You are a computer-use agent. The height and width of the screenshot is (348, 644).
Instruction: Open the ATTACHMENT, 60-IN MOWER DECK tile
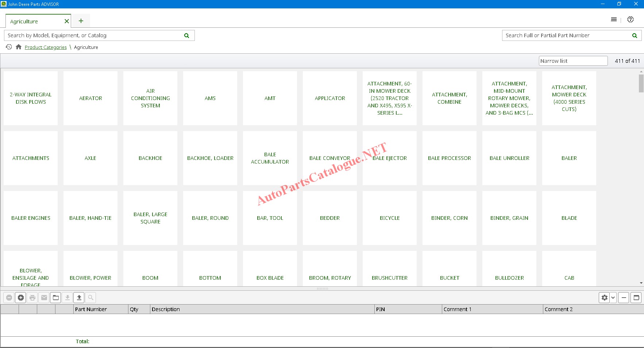tap(390, 98)
